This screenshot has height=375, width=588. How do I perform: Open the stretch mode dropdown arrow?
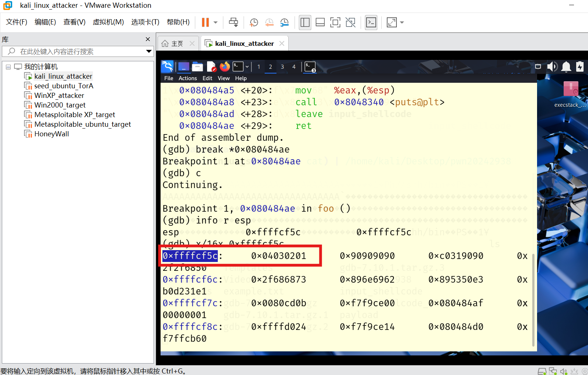tap(402, 23)
